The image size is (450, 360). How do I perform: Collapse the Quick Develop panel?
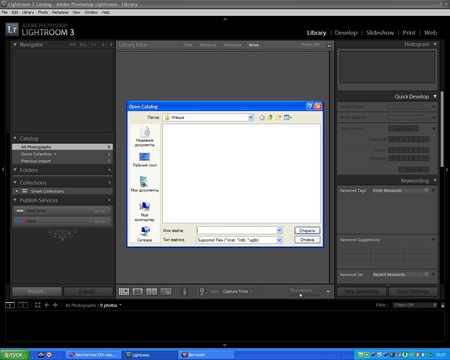click(435, 97)
